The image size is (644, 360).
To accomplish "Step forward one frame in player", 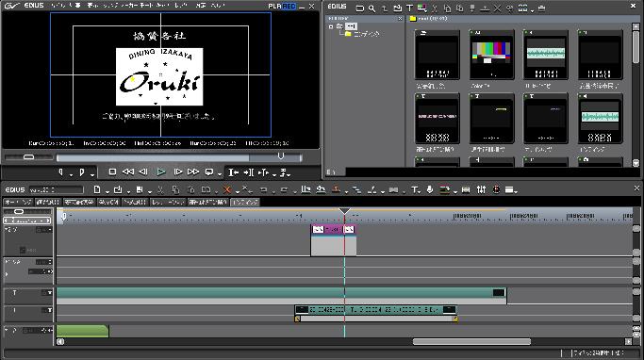I will tap(178, 172).
